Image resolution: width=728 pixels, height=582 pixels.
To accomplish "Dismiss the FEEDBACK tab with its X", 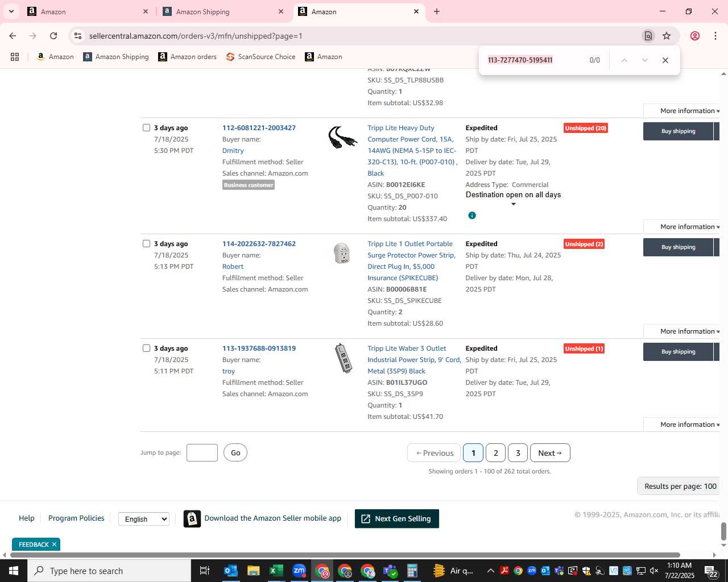I will 54,544.
